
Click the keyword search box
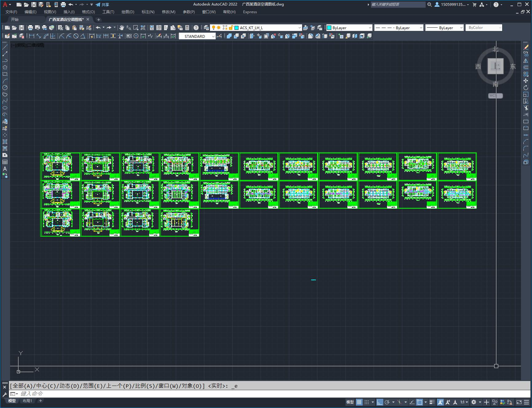tap(398, 5)
